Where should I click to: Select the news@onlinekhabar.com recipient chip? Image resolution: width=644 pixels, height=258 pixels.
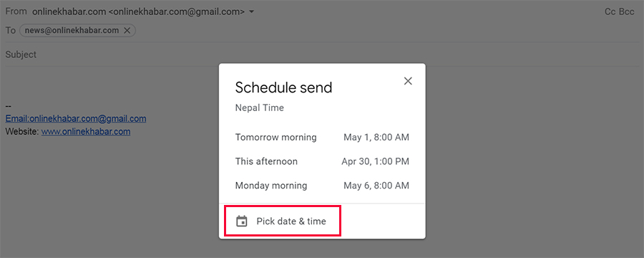click(72, 30)
